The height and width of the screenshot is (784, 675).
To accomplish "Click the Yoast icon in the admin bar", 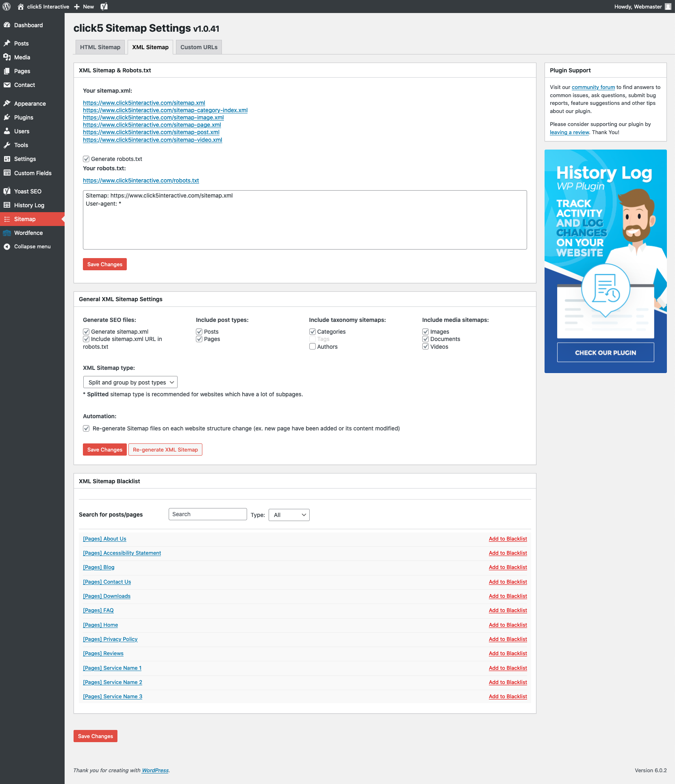I will (104, 7).
